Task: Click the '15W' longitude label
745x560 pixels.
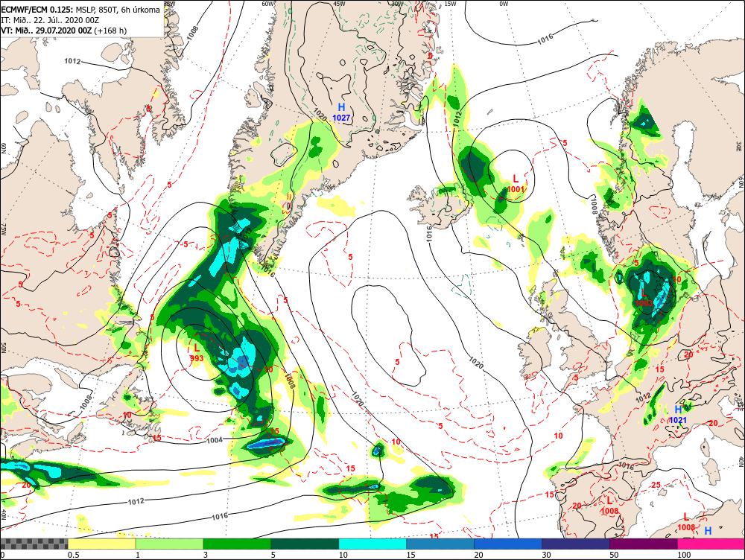Action: [451, 3]
